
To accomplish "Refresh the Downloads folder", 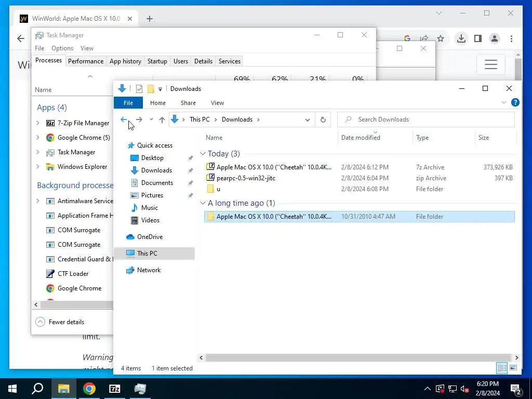I will click(323, 119).
